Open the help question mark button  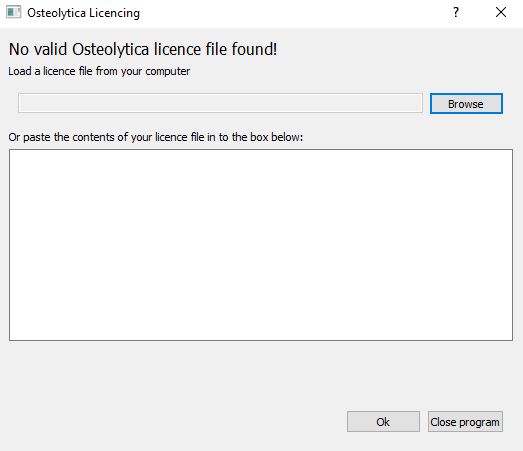click(x=456, y=12)
